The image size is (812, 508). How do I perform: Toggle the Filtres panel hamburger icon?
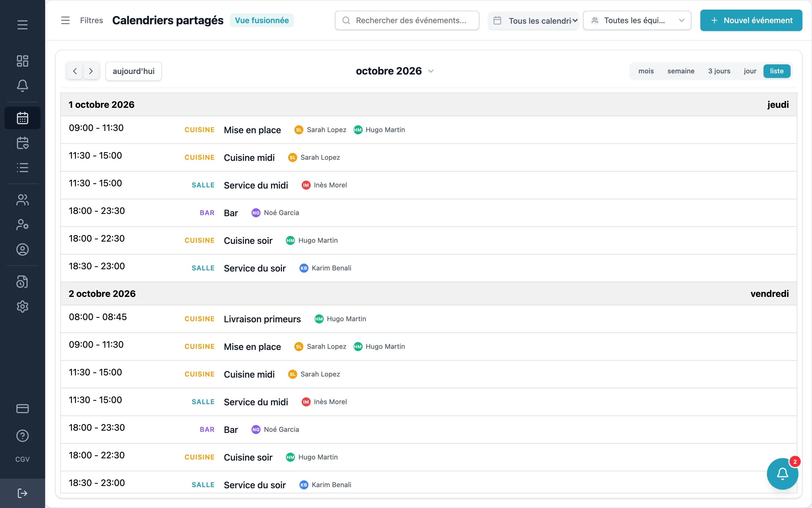click(65, 21)
